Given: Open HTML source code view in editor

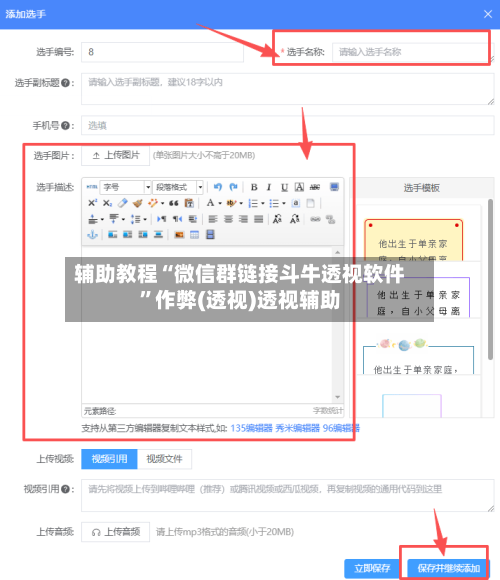Looking at the screenshot, I should [x=92, y=187].
